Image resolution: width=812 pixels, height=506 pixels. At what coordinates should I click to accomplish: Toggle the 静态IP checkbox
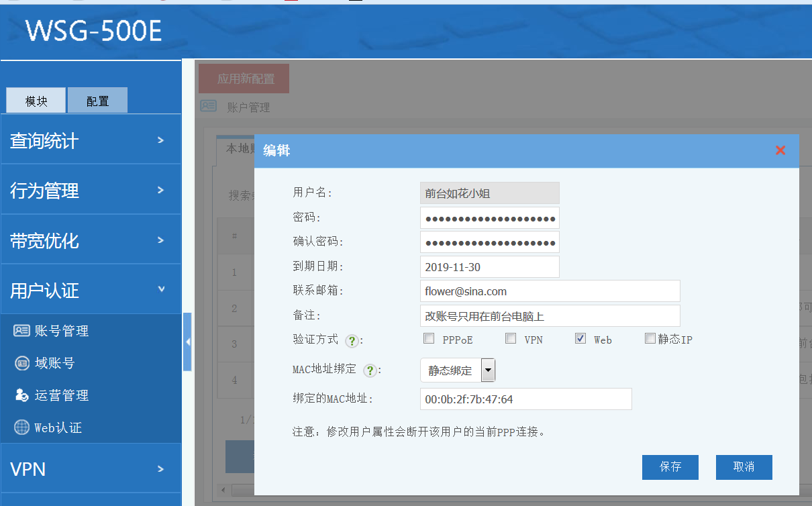click(x=650, y=339)
